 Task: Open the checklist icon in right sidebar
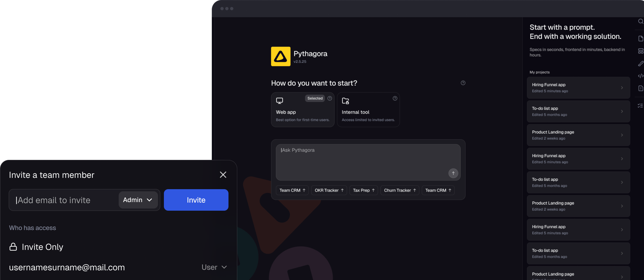coord(640,106)
